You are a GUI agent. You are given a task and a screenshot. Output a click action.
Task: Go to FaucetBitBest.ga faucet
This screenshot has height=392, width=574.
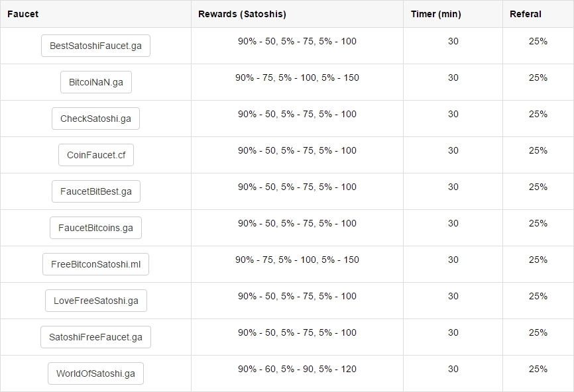tap(96, 191)
